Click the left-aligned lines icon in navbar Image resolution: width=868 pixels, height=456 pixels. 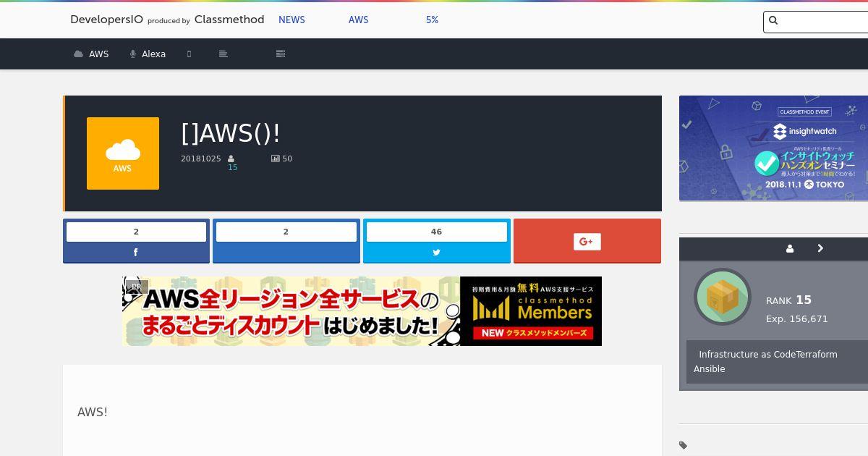coord(224,54)
